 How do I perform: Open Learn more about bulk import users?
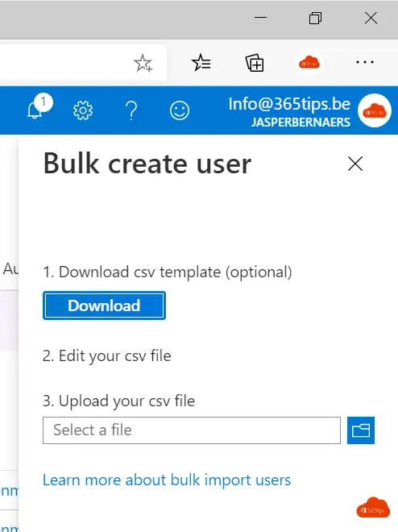pos(167,480)
